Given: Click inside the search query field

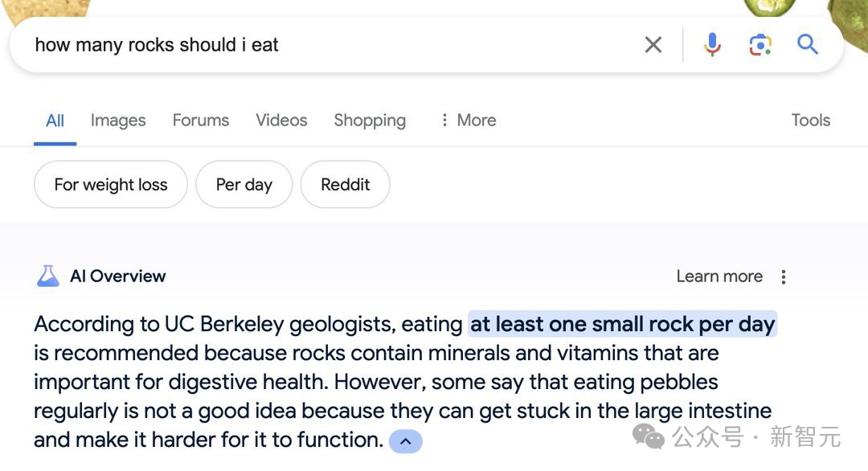Looking at the screenshot, I should click(x=321, y=45).
